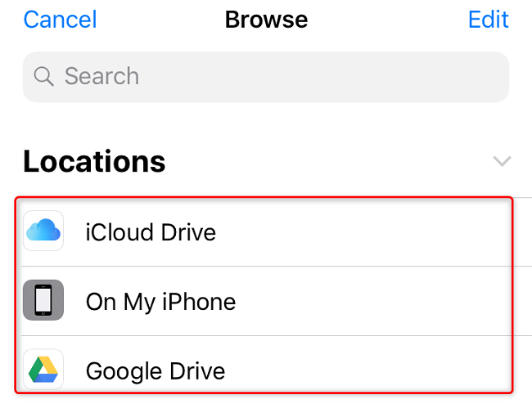Image resolution: width=532 pixels, height=404 pixels.
Task: Tap empty space right of iCloud Drive
Action: [368, 232]
